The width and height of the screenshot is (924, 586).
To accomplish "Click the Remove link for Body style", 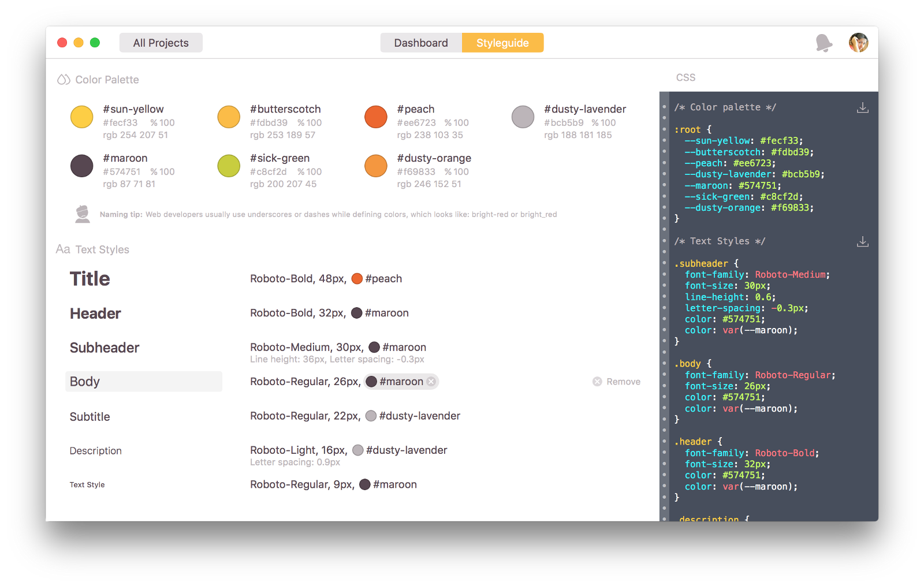I will (624, 381).
